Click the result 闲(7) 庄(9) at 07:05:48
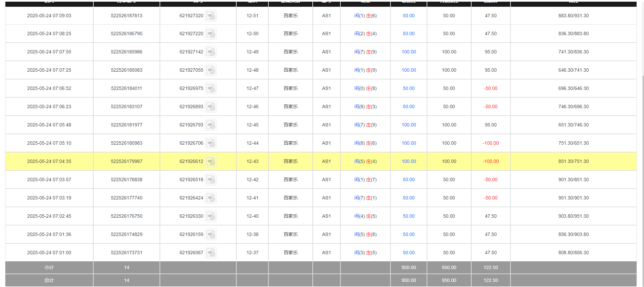Screen dimensions: 644x287 tap(365, 125)
